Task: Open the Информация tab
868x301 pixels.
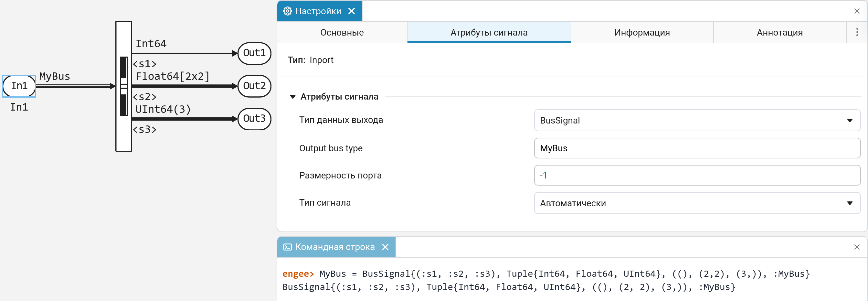Action: (x=641, y=32)
